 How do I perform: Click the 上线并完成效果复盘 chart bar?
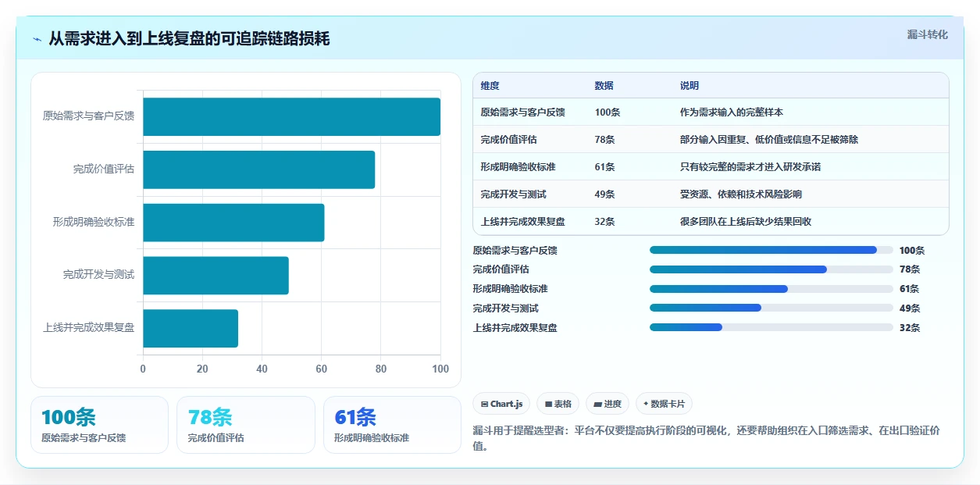[191, 328]
